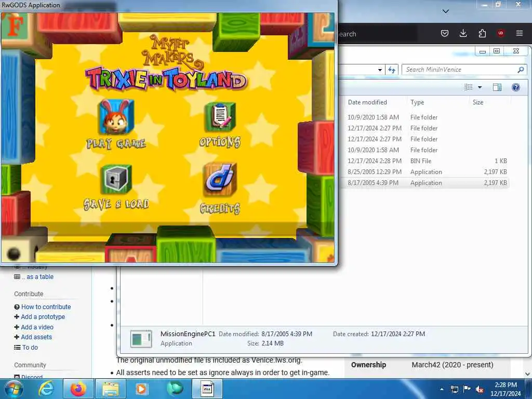Select the Application row dated 8/25/2005 12:29 PM
Image resolution: width=532 pixels, height=399 pixels.
coord(427,171)
